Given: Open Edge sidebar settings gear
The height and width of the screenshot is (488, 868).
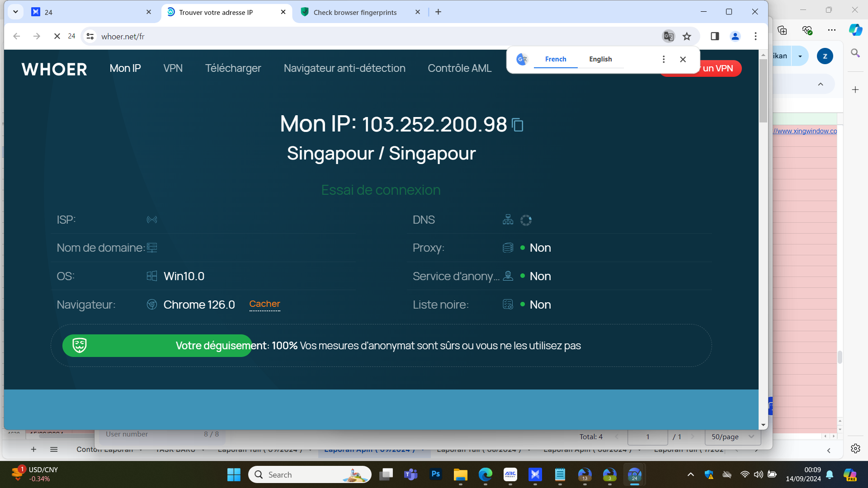Looking at the screenshot, I should 855,448.
